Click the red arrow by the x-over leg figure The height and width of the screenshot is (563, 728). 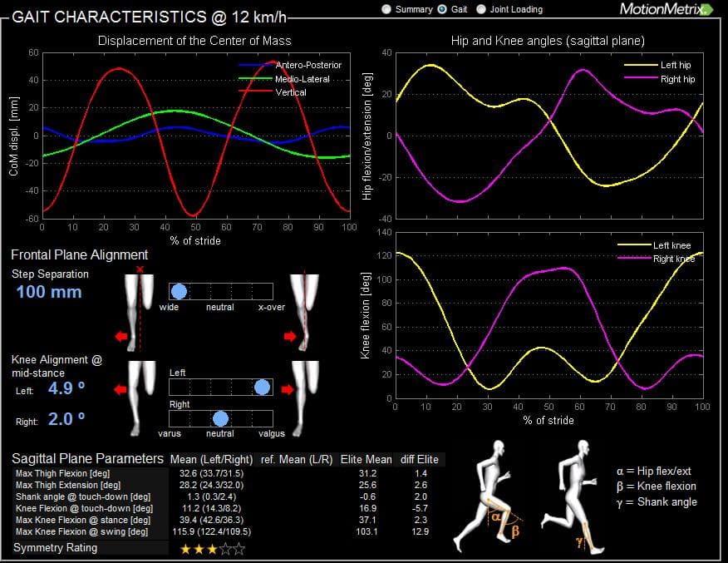(x=290, y=336)
